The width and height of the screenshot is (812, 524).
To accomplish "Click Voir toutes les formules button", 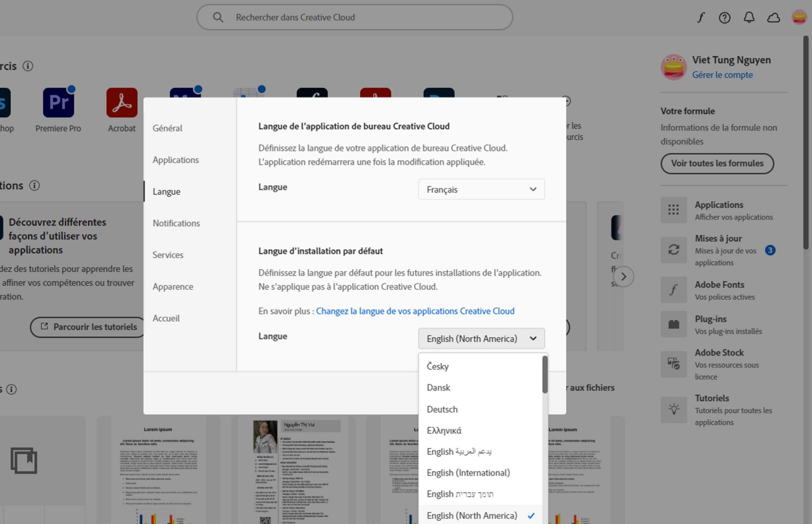I will (717, 163).
